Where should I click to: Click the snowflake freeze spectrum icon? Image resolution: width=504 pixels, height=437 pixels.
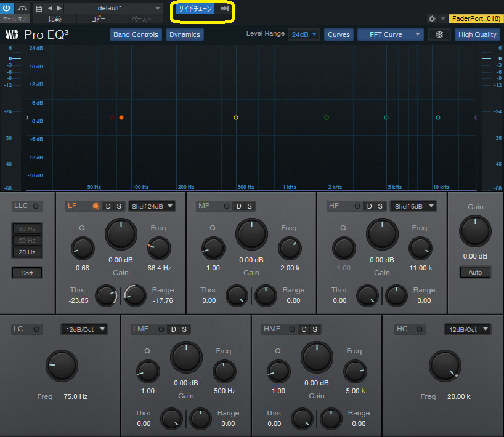coord(439,34)
